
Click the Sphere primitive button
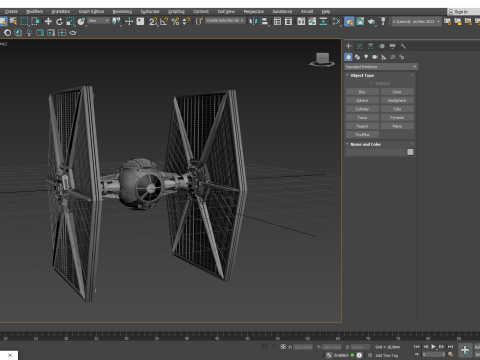[362, 100]
